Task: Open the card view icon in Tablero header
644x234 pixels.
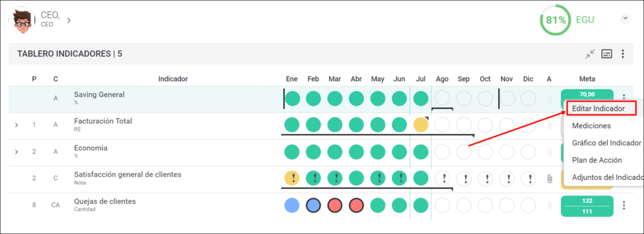Action: (x=607, y=53)
